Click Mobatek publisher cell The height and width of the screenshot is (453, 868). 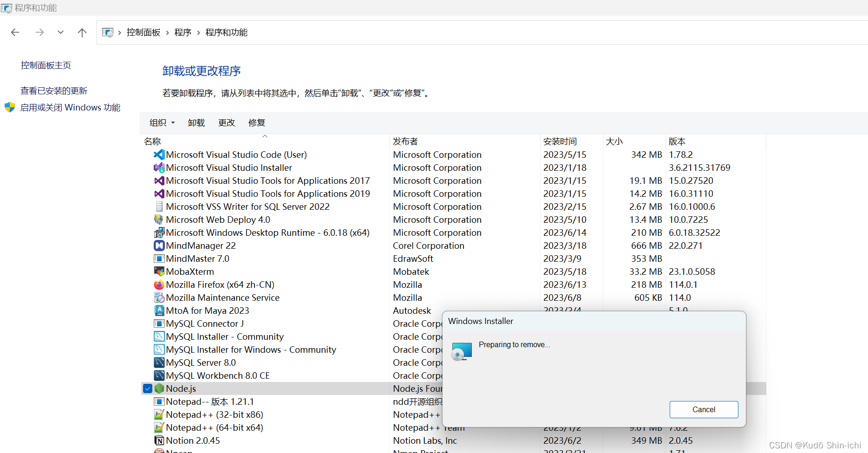(411, 272)
